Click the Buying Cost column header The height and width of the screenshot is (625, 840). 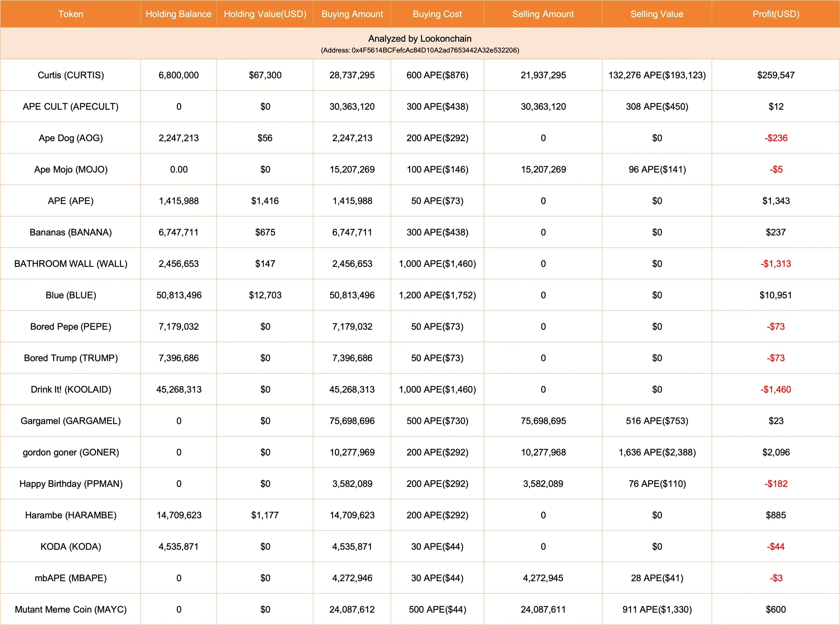pyautogui.click(x=437, y=14)
